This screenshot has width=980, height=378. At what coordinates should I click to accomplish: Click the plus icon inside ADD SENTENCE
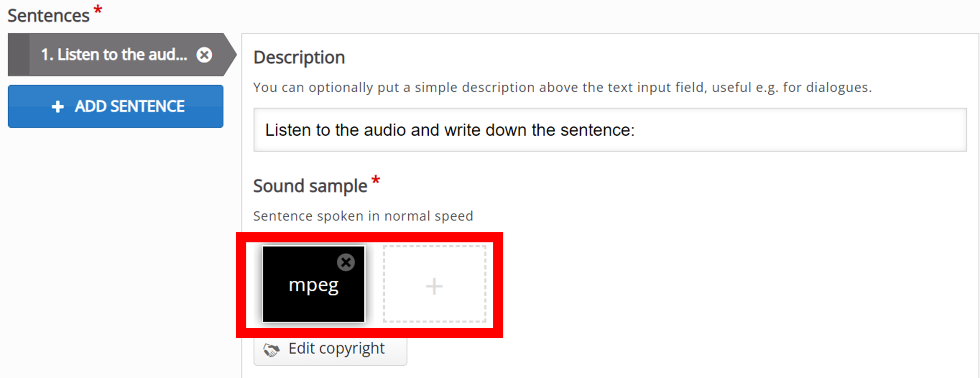[x=58, y=106]
